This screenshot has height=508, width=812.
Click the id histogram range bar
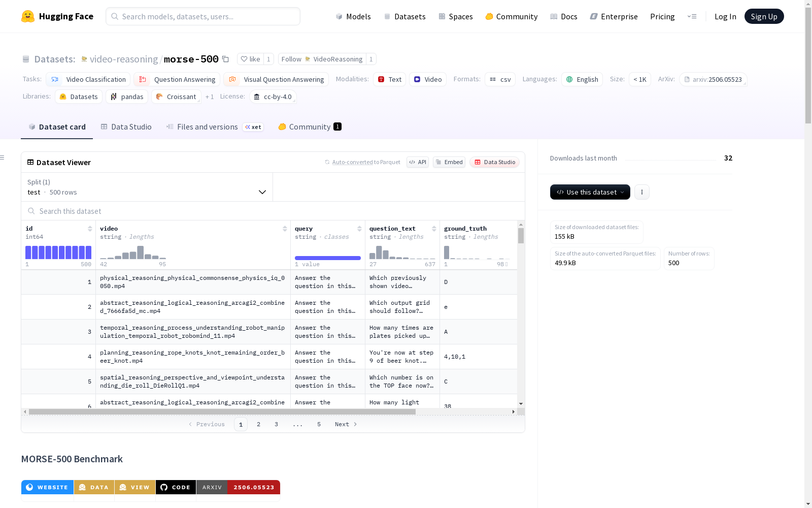pyautogui.click(x=58, y=252)
